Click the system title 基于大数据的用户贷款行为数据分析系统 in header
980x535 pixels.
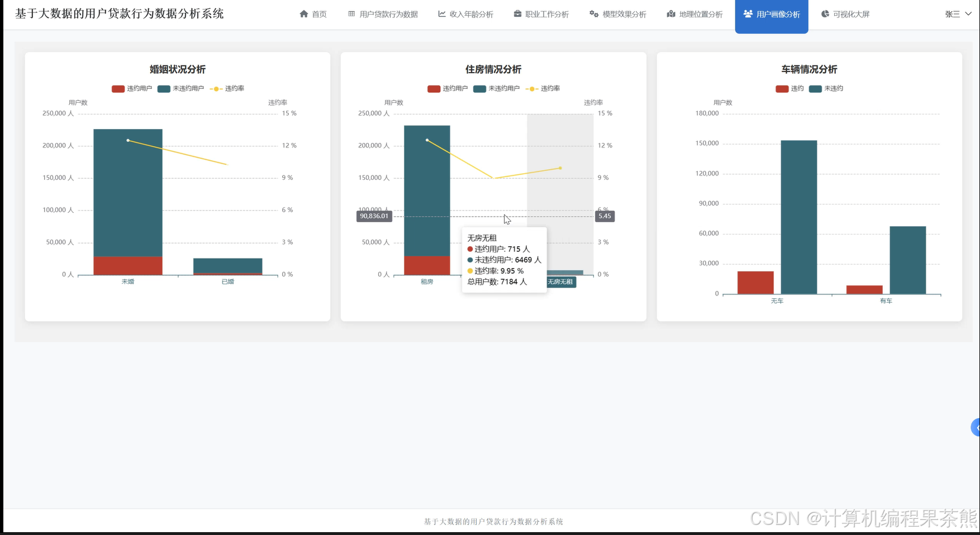[x=120, y=14]
